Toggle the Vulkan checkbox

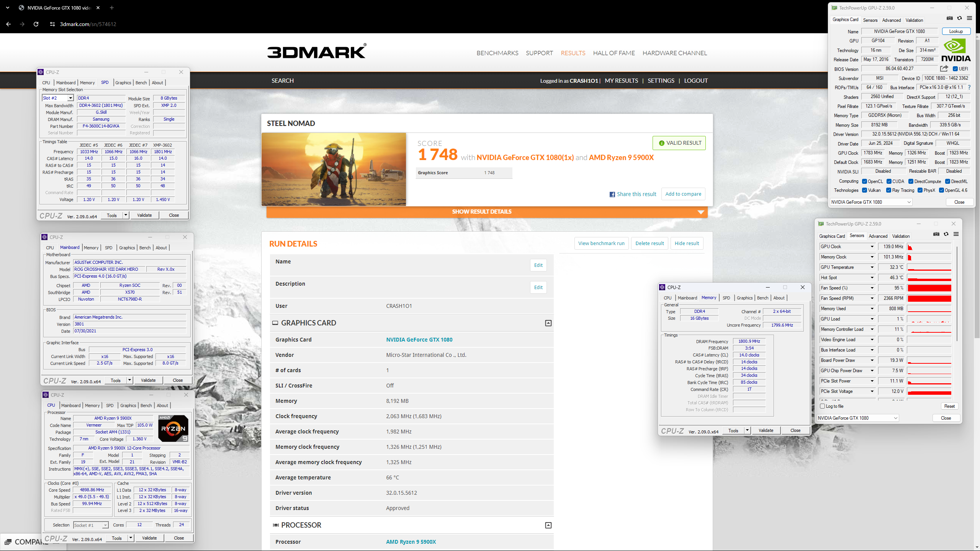coord(864,190)
